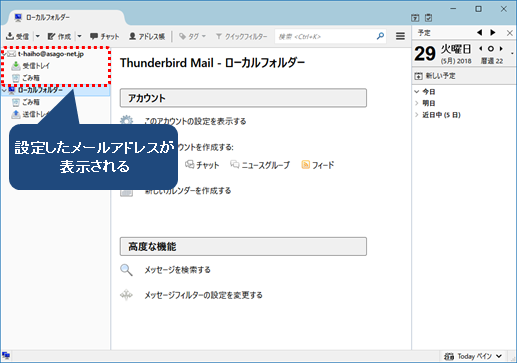
Task: Click small next arrow beside 火曜日
Action: [501, 49]
